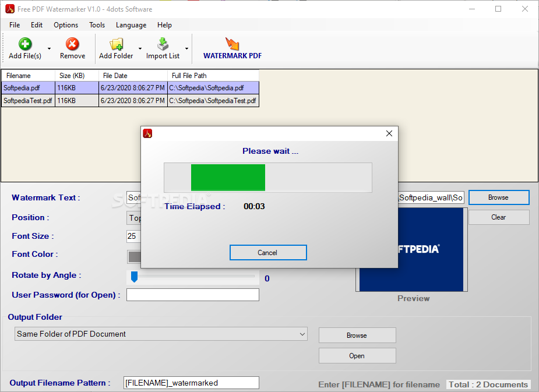
Task: Click the Watermark Text input field
Action: point(133,197)
